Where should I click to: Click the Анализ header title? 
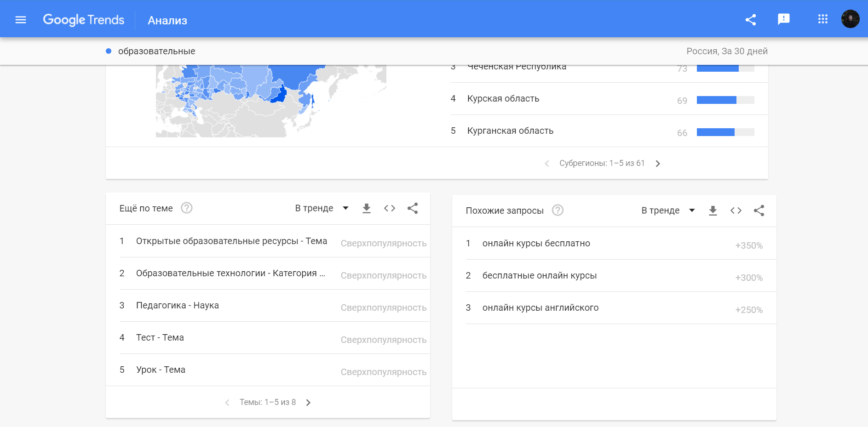click(x=167, y=21)
